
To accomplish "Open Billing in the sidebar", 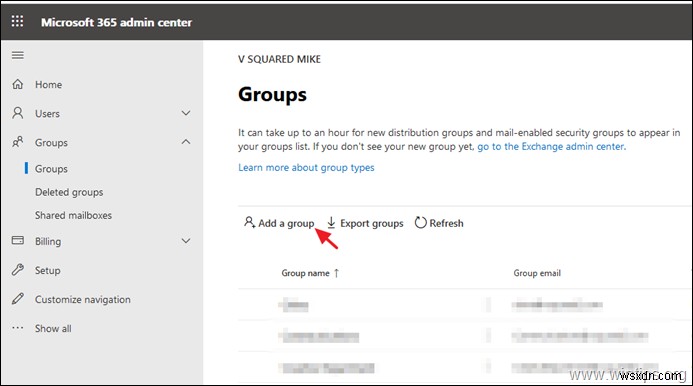I will point(48,241).
